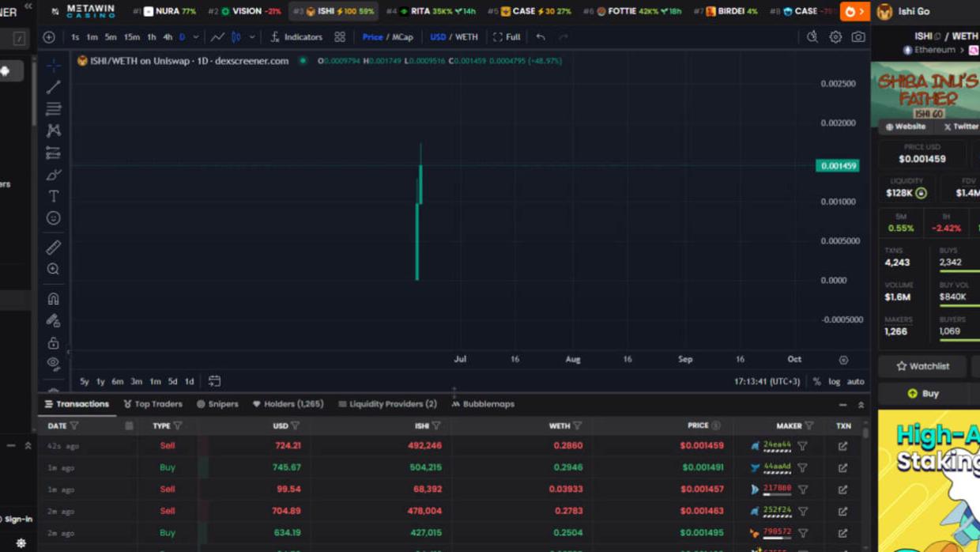Open chart style dropdown arrow
This screenshot has width=980, height=552.
[252, 37]
